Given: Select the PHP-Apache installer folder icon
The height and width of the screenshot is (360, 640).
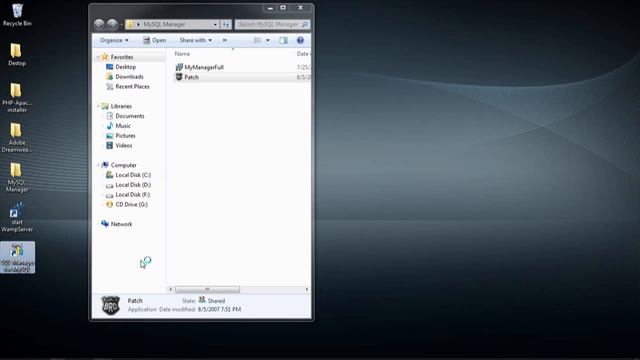Looking at the screenshot, I should [x=17, y=98].
